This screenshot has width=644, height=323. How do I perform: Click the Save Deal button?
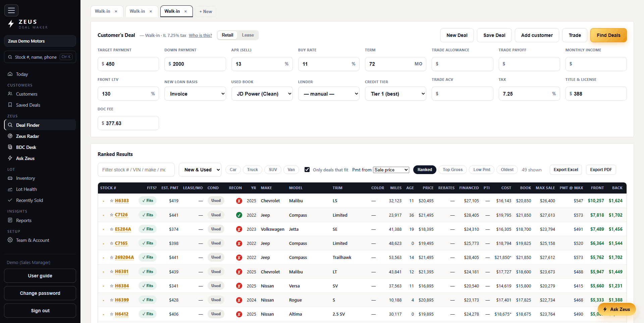(x=494, y=35)
